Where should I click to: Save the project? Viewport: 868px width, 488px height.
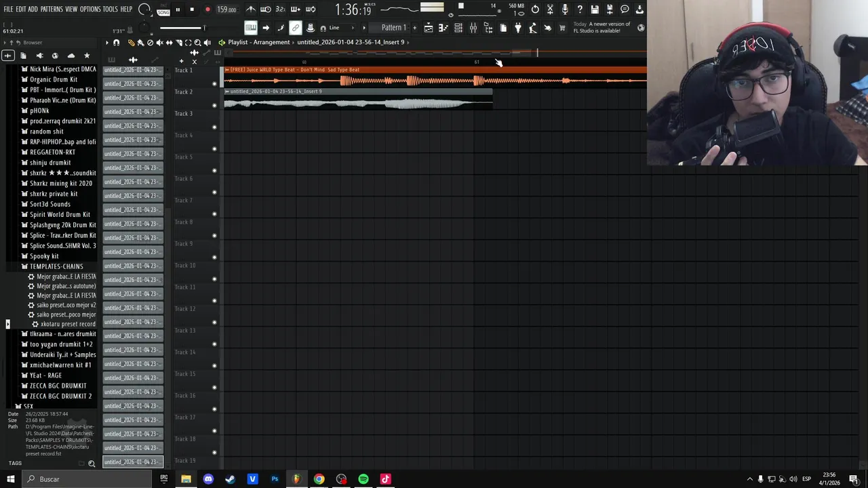[x=595, y=9]
